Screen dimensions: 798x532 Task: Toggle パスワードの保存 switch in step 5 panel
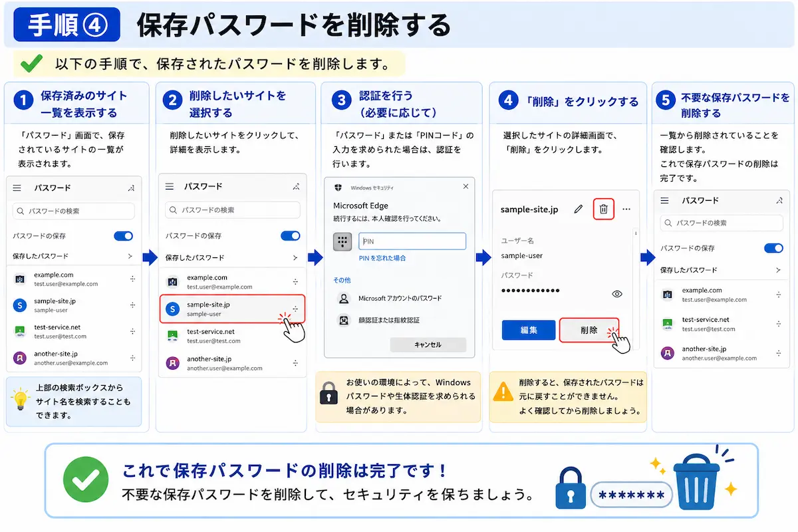773,248
